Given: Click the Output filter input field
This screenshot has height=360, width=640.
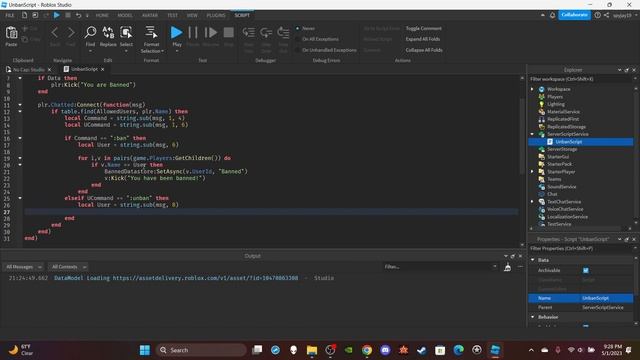Looking at the screenshot, I should tap(440, 267).
